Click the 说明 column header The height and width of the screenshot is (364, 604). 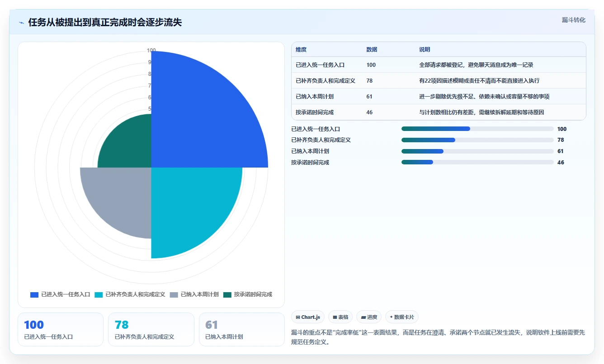click(425, 50)
